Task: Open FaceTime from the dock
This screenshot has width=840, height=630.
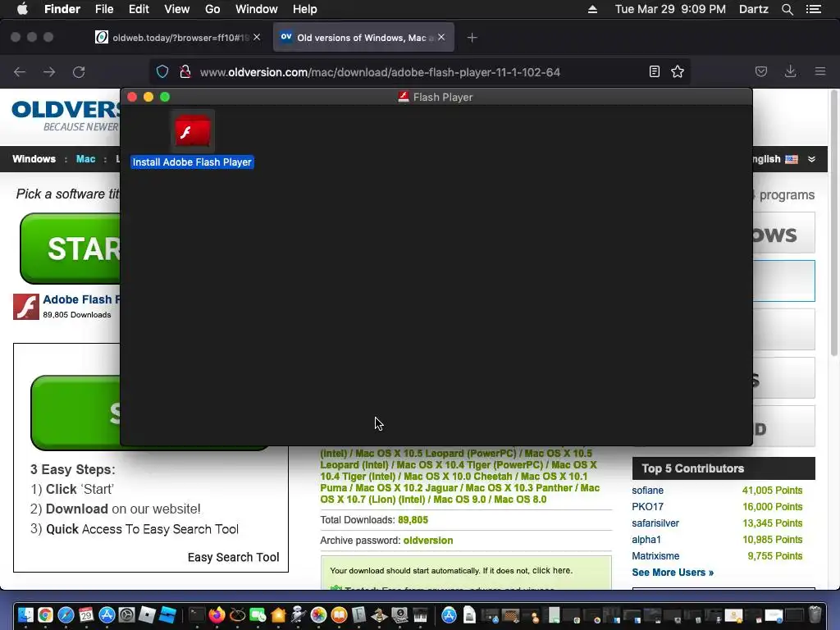Action: pyautogui.click(x=258, y=614)
